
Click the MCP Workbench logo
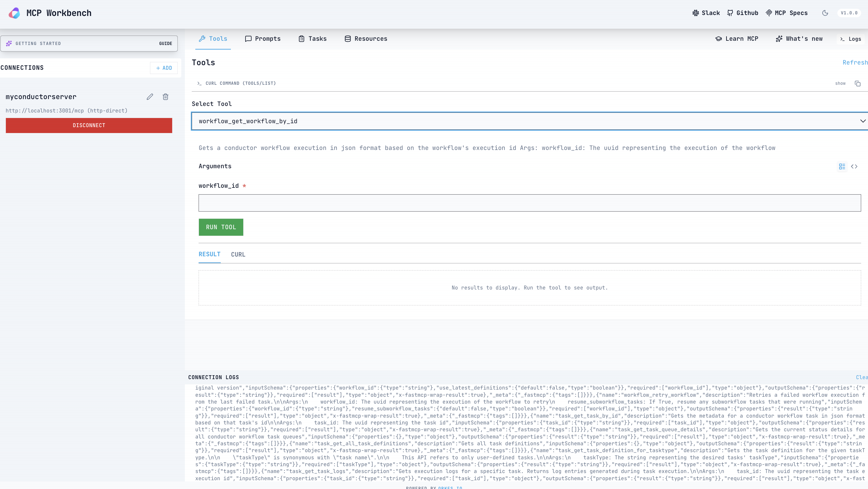coord(14,13)
